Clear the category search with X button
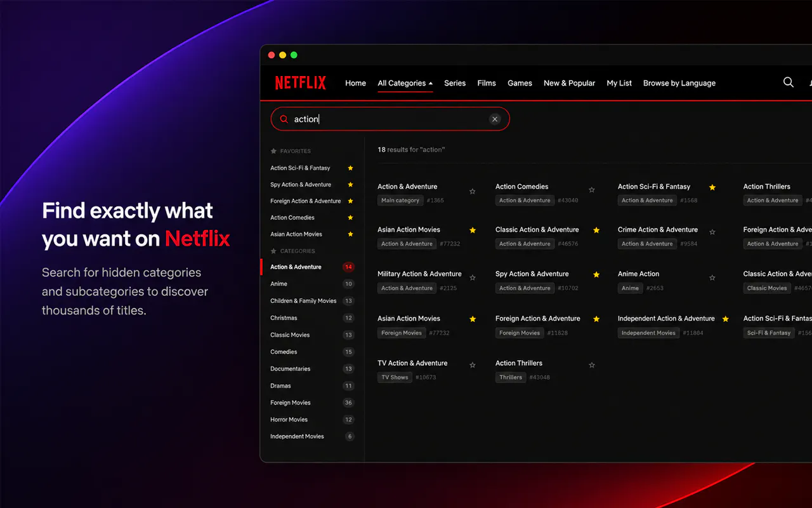The width and height of the screenshot is (812, 508). [x=495, y=119]
